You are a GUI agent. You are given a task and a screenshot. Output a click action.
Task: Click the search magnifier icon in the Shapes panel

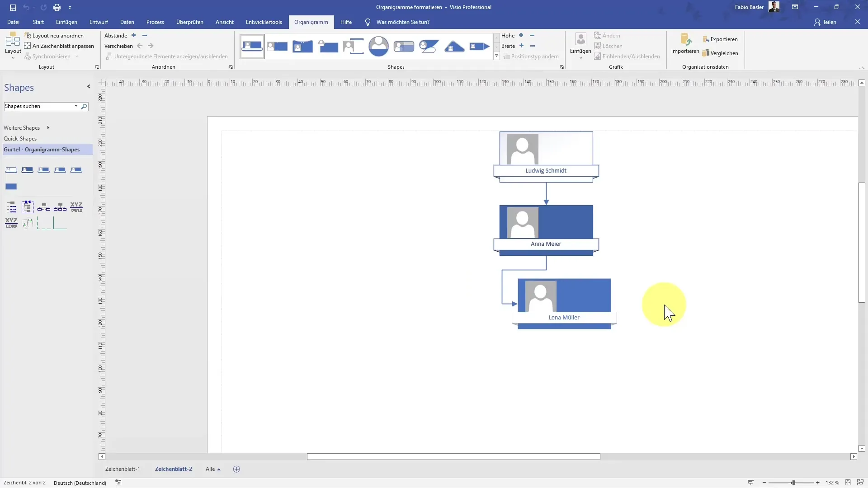tap(84, 107)
